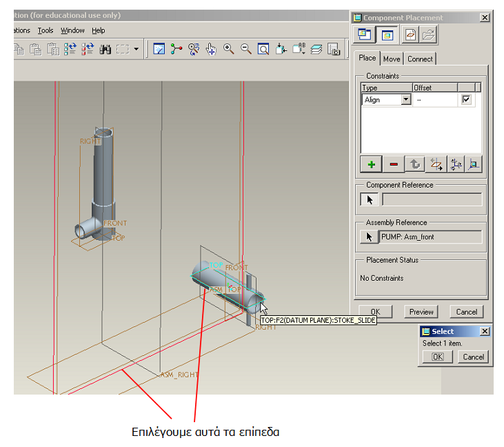Open the View Manager icon

tap(334, 49)
